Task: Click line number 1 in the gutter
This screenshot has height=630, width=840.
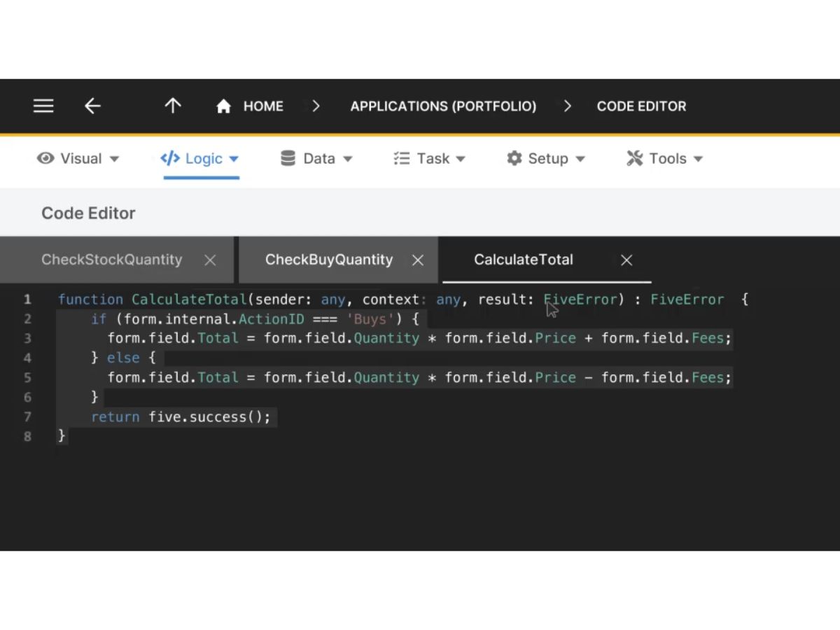Action: click(x=27, y=300)
